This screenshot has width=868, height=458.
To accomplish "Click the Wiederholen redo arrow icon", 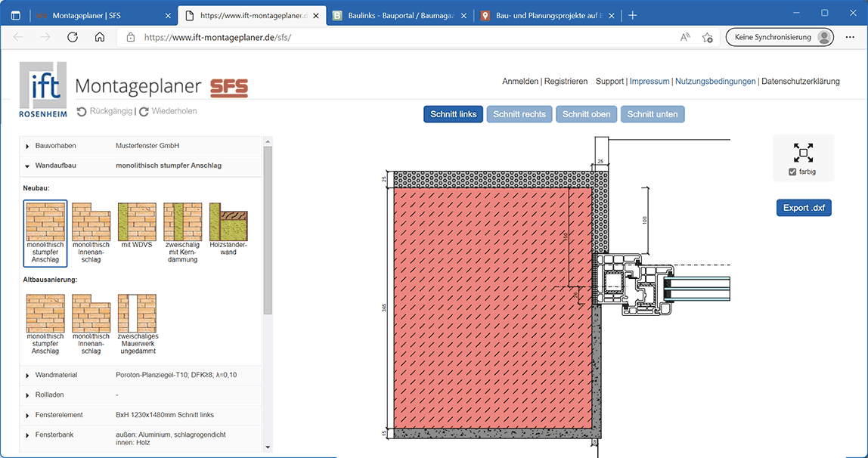I will 144,111.
